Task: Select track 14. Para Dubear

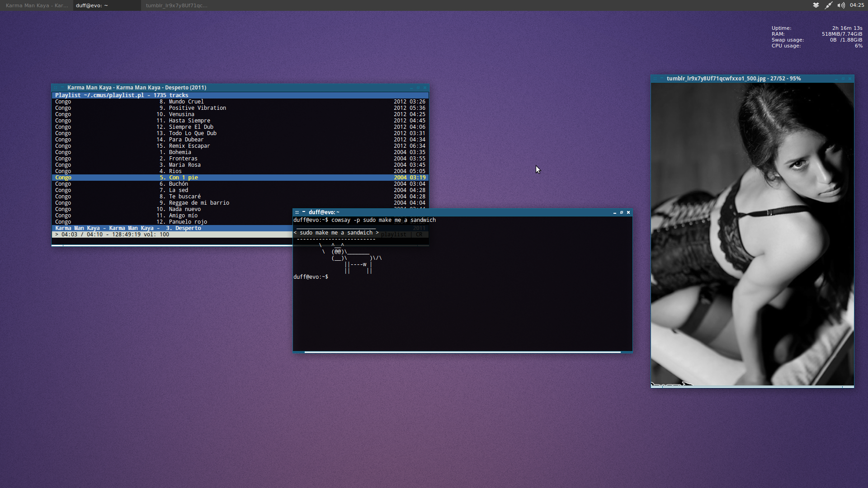Action: click(x=240, y=140)
